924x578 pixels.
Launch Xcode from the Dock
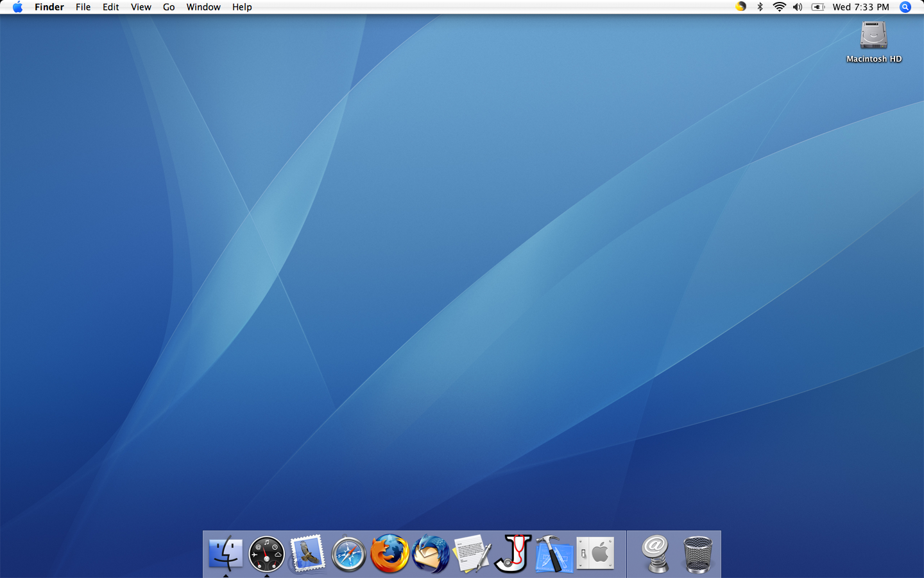(554, 554)
